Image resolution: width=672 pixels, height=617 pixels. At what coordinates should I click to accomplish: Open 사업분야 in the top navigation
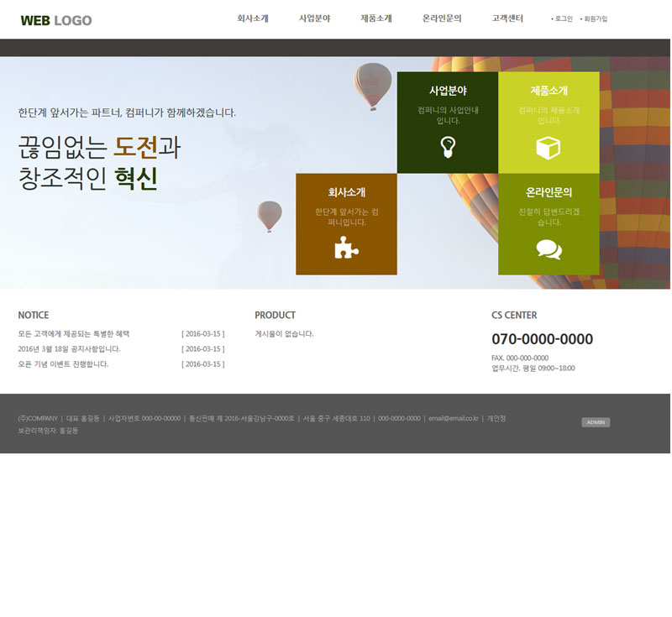315,18
